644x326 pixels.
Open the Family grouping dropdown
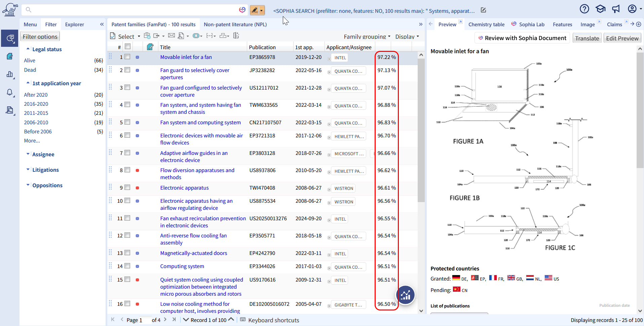click(x=367, y=36)
